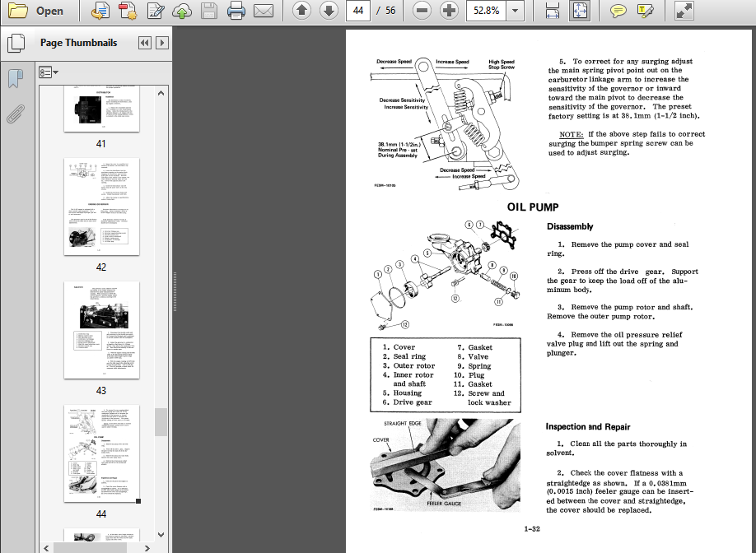Screen dimensions: 756x553
Task: Click '12. Screw and lock washer' entry
Action: (482, 398)
